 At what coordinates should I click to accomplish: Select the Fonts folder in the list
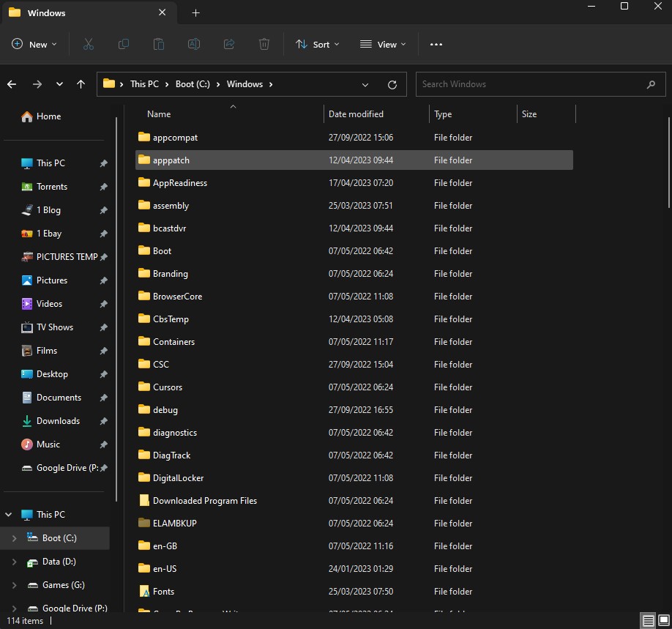pyautogui.click(x=163, y=592)
